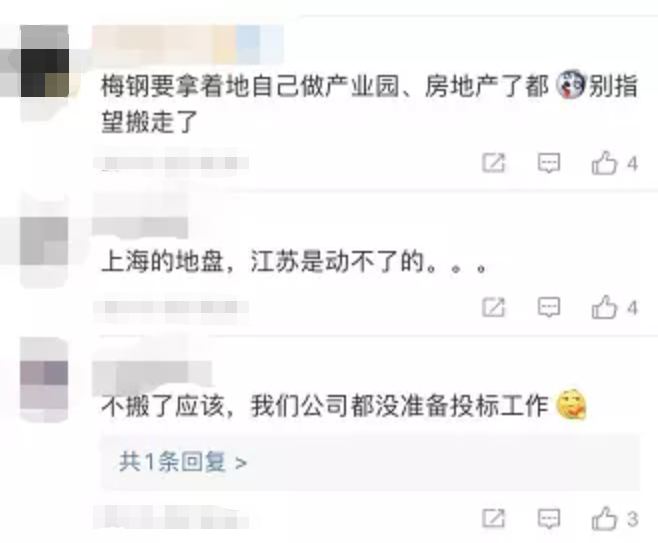Reply to the comment about 上海的地盘

(x=549, y=308)
